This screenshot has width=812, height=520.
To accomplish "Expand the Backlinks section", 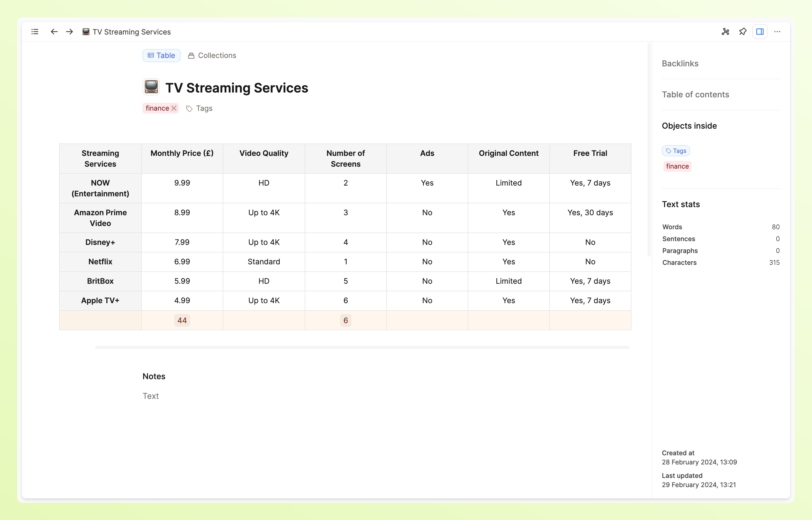I will tap(680, 63).
